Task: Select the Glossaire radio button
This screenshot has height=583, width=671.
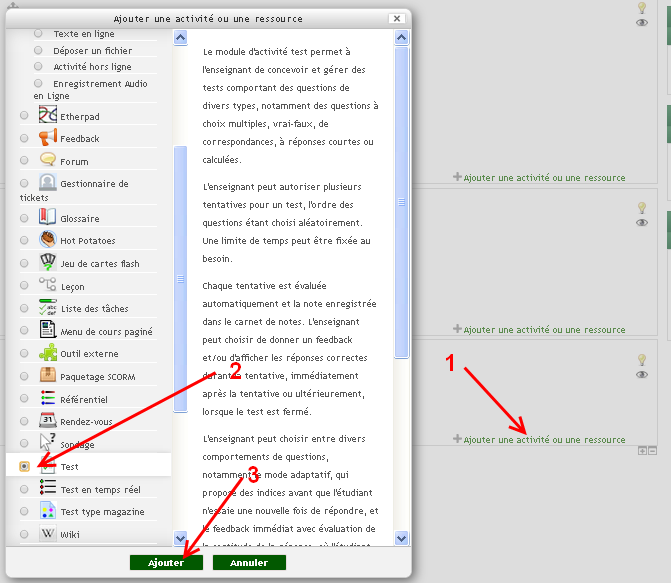Action: click(x=24, y=218)
